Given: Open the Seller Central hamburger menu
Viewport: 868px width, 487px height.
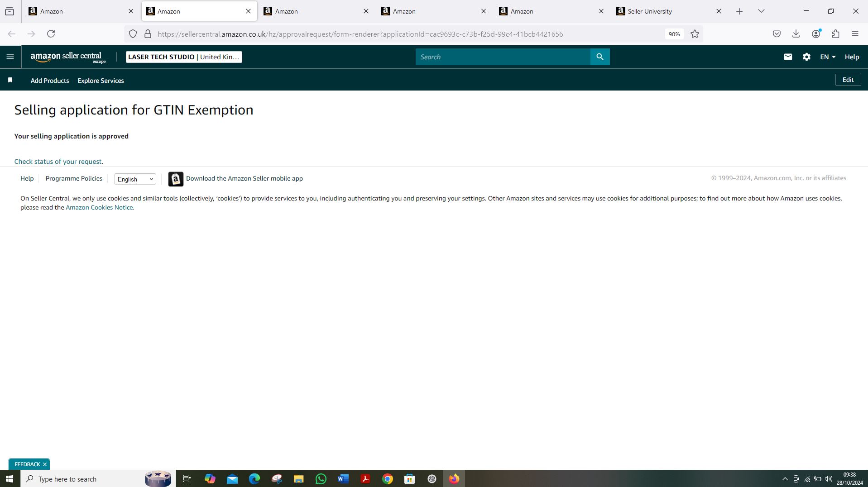Looking at the screenshot, I should coord(10,57).
